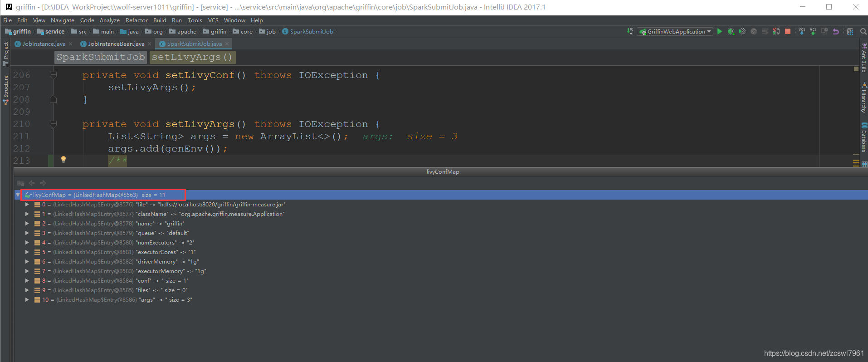Expand entry 10 "args" node
868x362 pixels.
coord(27,300)
